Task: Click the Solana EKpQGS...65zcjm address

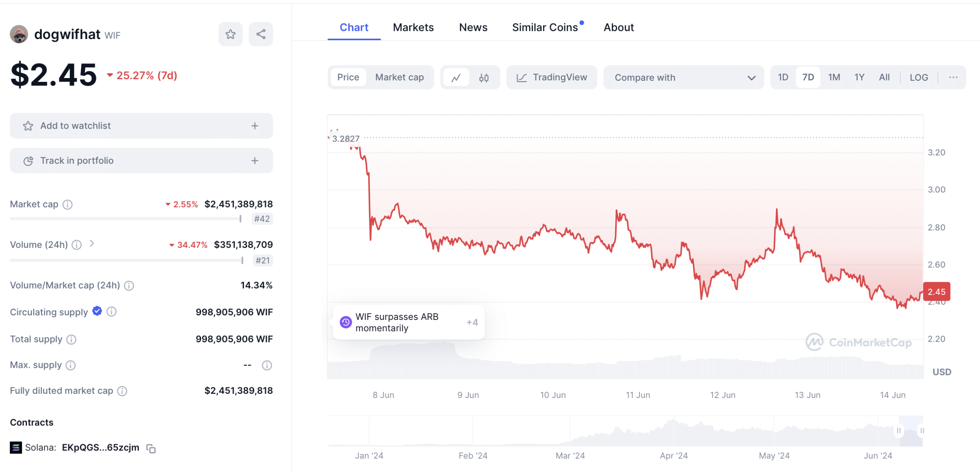Action: pyautogui.click(x=101, y=448)
